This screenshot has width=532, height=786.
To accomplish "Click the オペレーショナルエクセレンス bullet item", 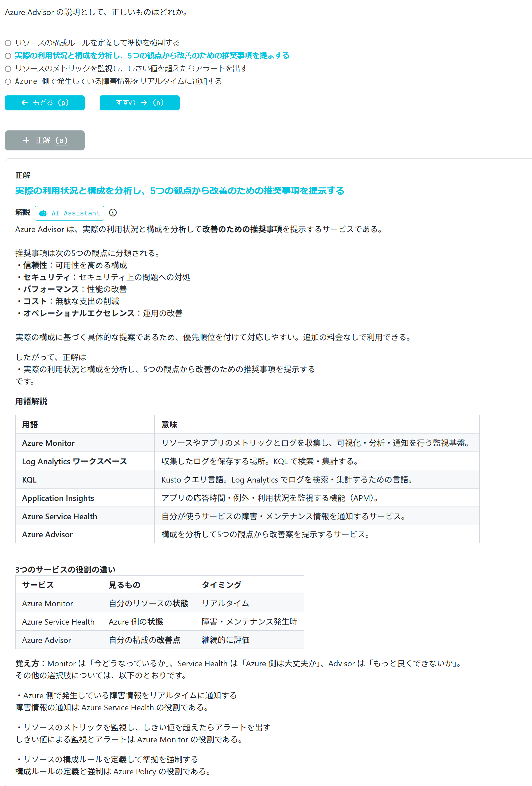I will [99, 313].
